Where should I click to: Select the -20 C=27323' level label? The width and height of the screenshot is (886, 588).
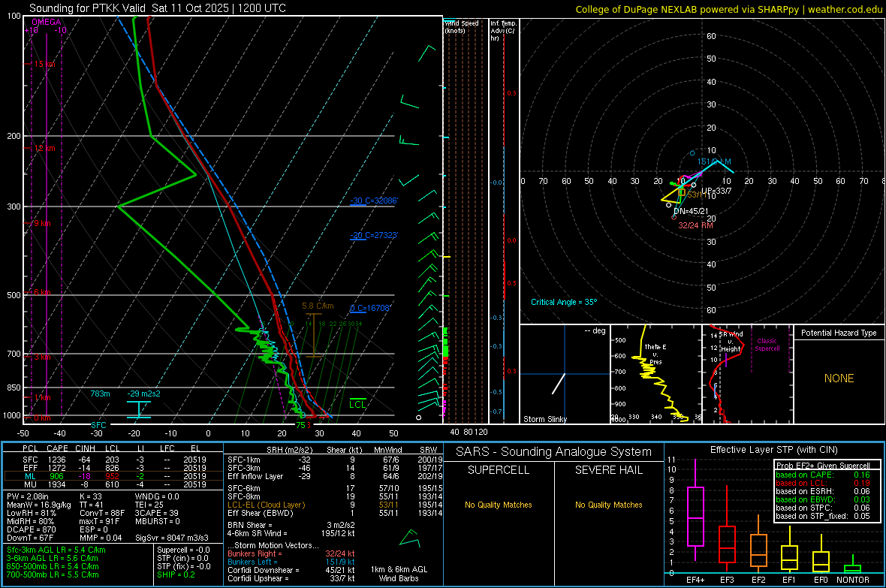(x=374, y=235)
